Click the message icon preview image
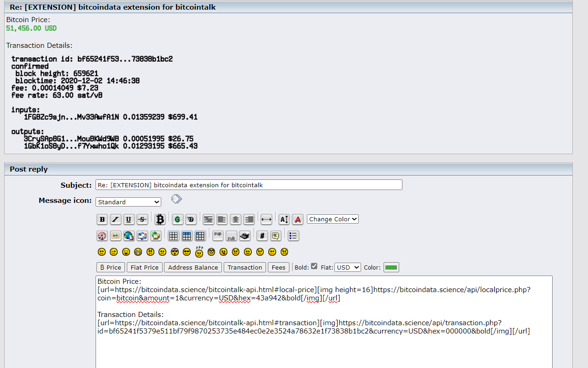Image resolution: width=588 pixels, height=368 pixels. pyautogui.click(x=176, y=199)
